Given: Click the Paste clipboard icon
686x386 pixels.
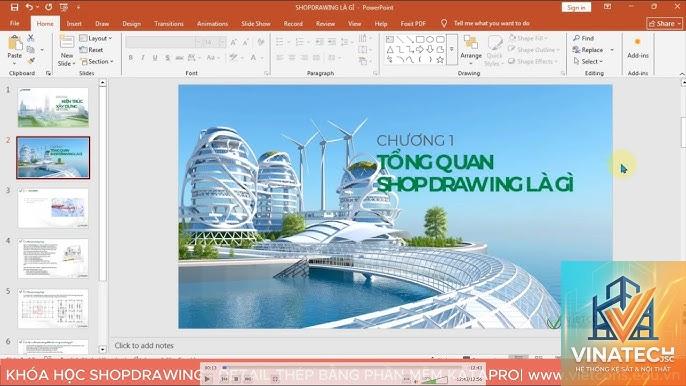Looking at the screenshot, I should click(15, 43).
